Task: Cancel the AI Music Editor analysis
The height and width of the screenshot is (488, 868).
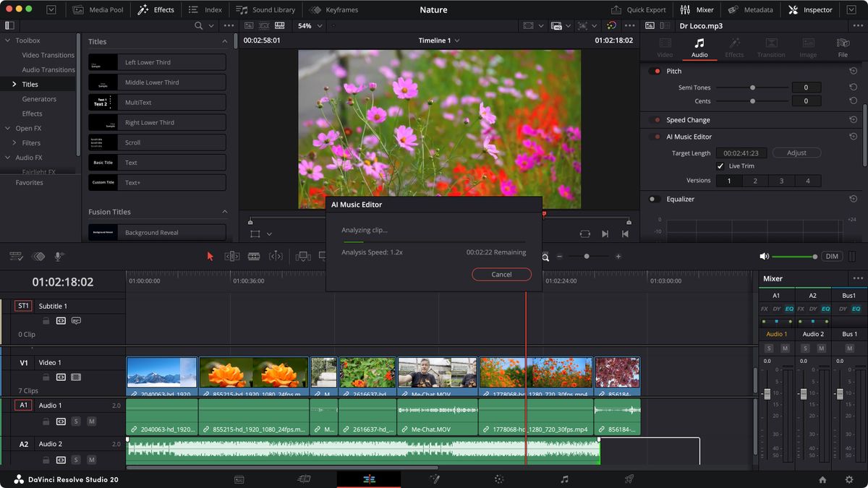Action: pyautogui.click(x=501, y=275)
